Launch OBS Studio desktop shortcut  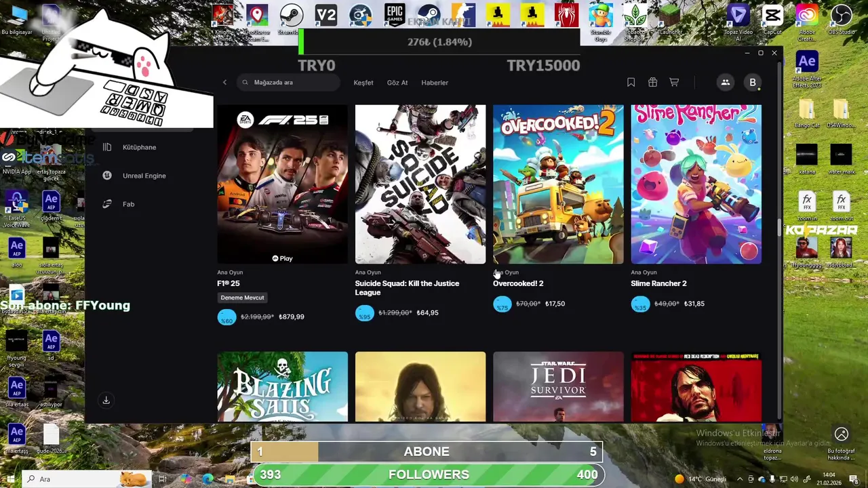coord(842,20)
